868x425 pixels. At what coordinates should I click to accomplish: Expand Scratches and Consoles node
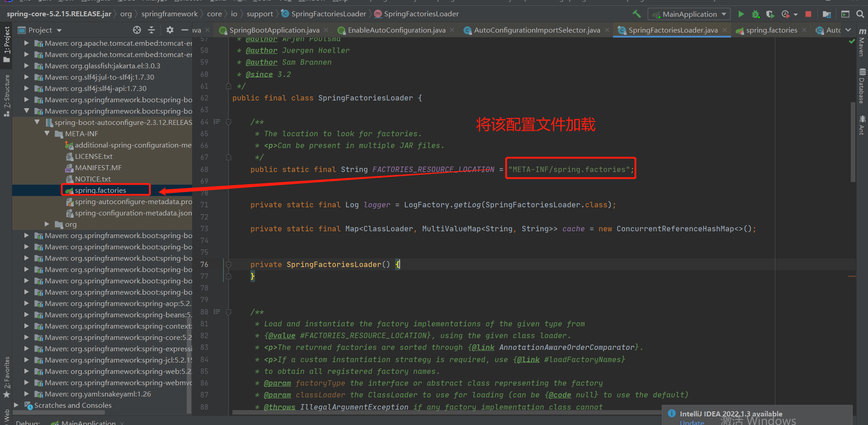pyautogui.click(x=16, y=405)
